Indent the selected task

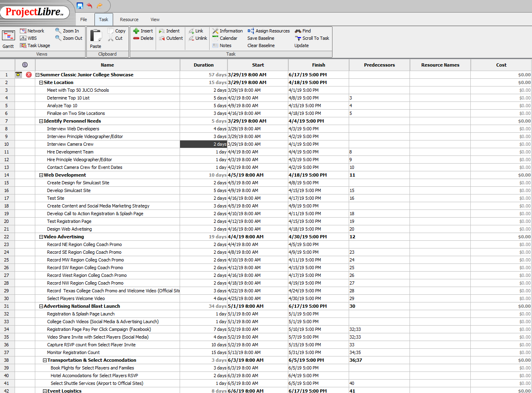169,31
